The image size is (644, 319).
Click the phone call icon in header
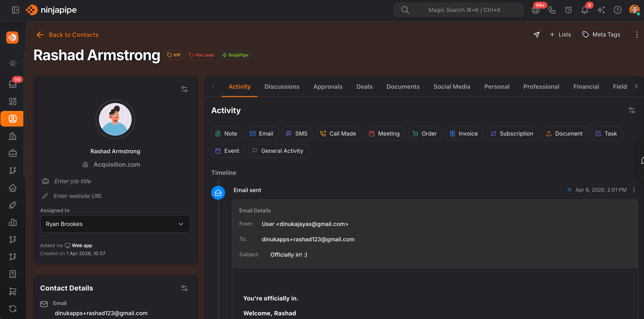tap(552, 10)
